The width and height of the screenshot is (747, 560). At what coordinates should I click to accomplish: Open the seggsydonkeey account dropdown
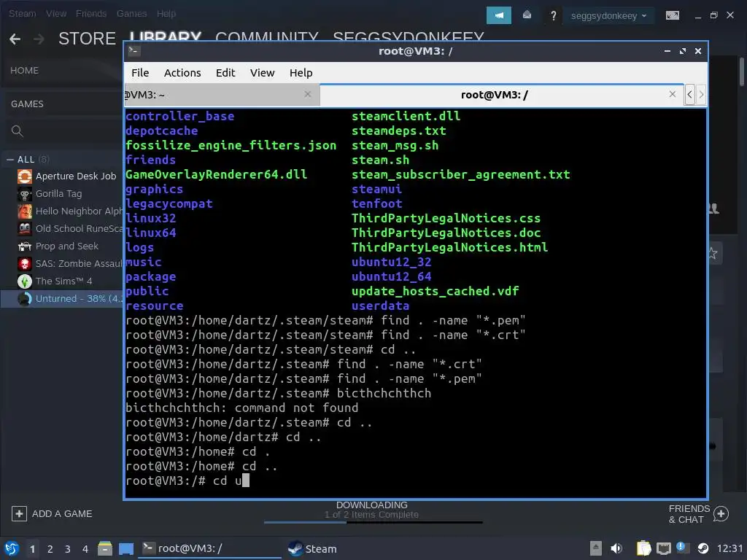pos(608,16)
